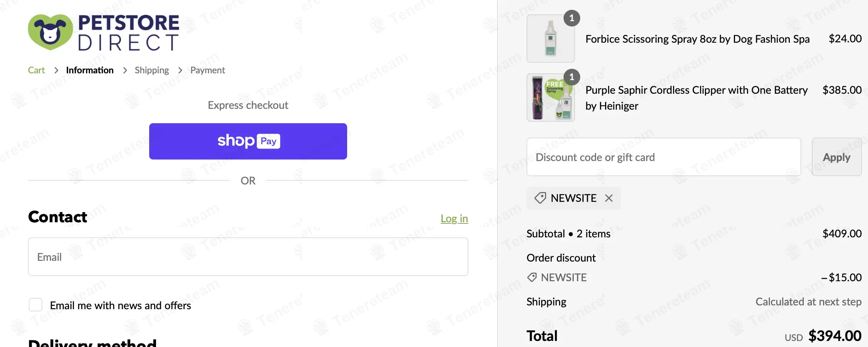Click the Petstore Direct logo
This screenshot has width=868, height=347.
(x=103, y=33)
